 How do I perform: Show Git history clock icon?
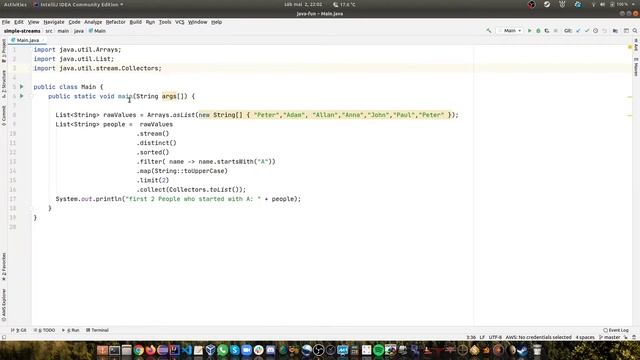click(596, 31)
